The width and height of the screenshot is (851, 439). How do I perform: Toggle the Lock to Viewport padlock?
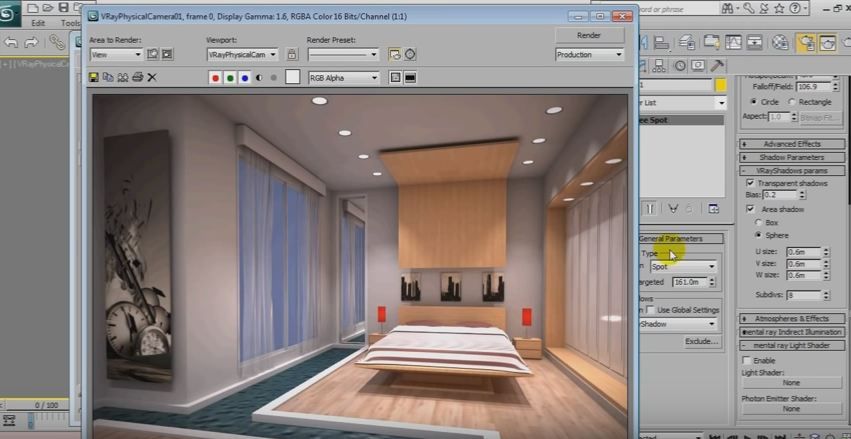point(292,54)
